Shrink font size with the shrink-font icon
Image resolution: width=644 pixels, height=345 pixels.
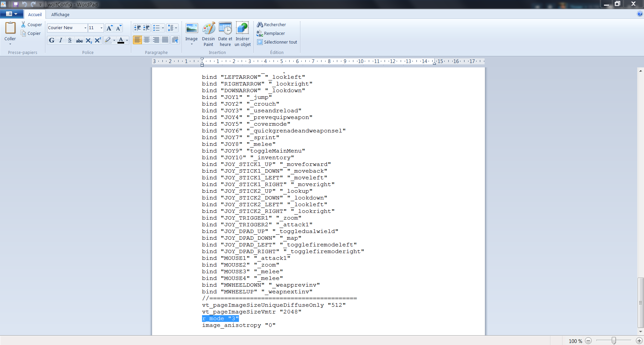[118, 28]
